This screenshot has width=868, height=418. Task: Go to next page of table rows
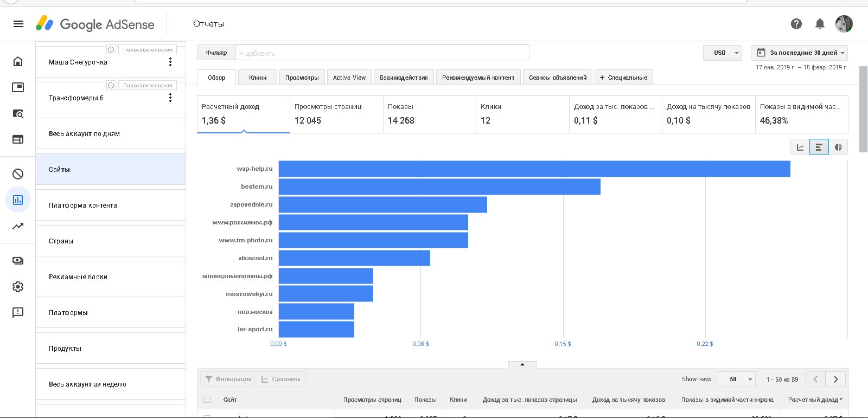click(x=836, y=379)
